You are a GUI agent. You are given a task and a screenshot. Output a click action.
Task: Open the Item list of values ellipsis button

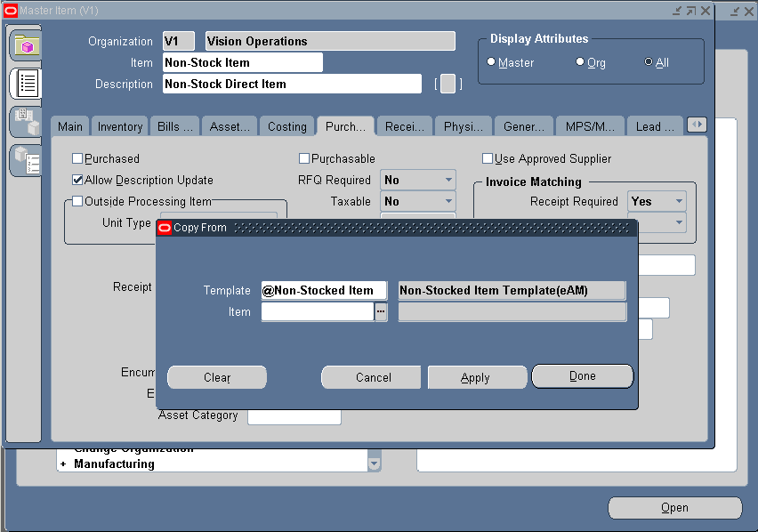point(381,311)
